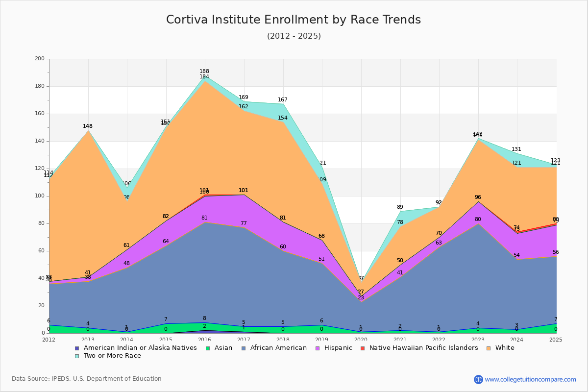Click the Data Source IPEDS text

click(87, 379)
